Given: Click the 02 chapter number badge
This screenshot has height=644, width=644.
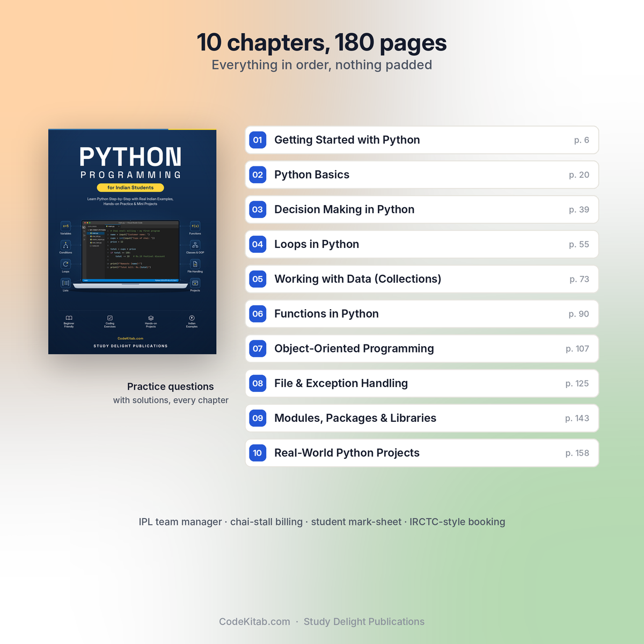Looking at the screenshot, I should pos(258,175).
